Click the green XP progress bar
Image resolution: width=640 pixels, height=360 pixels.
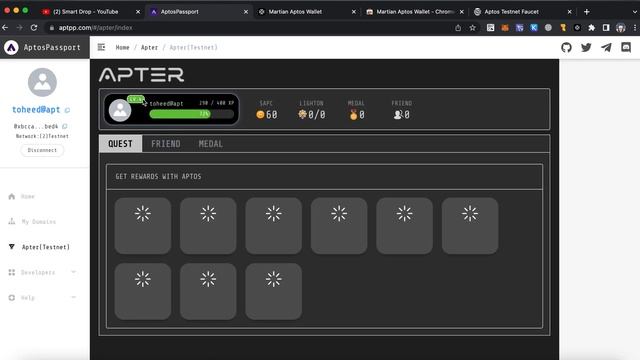192,114
